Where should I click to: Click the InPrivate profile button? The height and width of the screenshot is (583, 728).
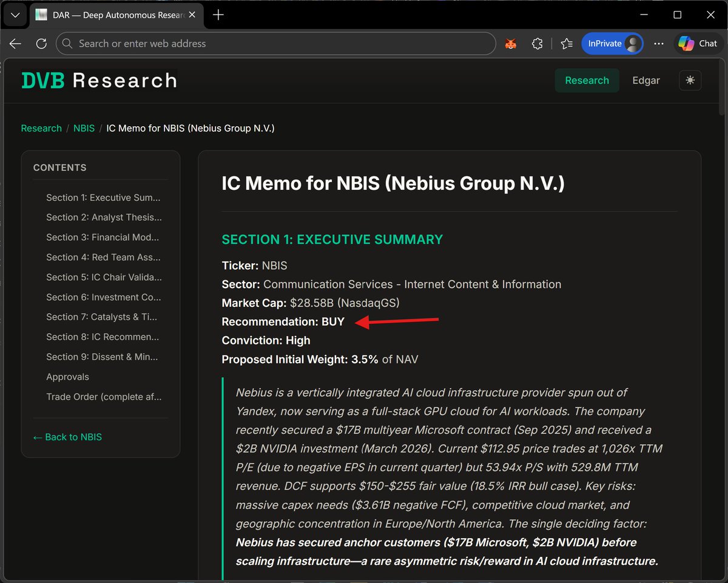[x=612, y=44]
